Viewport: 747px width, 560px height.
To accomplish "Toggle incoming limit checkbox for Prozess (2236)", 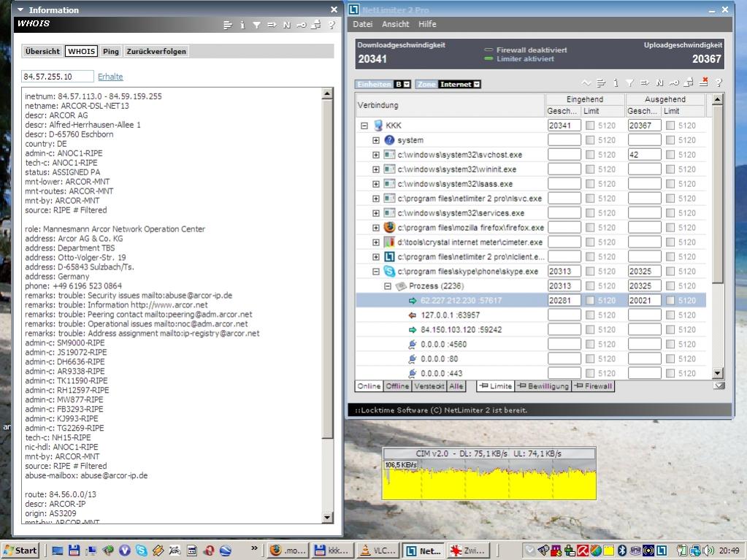I will 590,285.
